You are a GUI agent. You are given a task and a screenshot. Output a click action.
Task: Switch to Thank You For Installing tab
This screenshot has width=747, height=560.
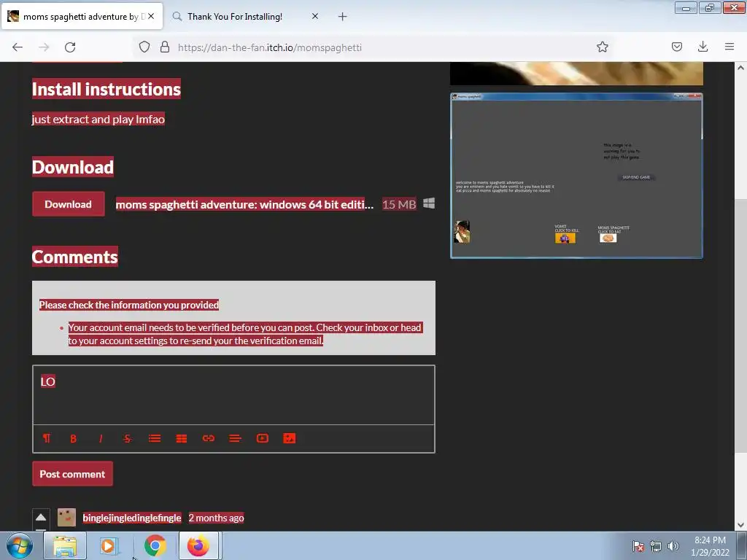coord(235,17)
